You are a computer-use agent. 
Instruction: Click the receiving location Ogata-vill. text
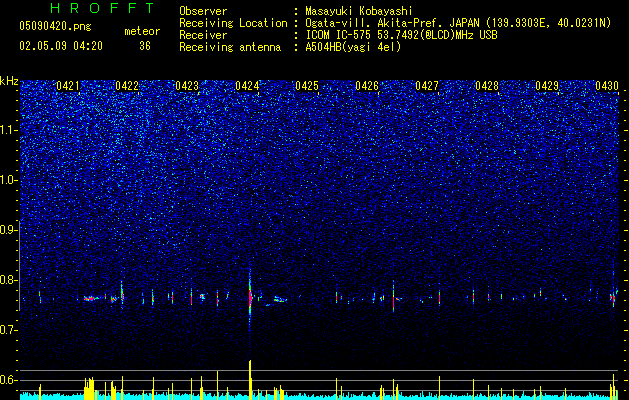(458, 23)
